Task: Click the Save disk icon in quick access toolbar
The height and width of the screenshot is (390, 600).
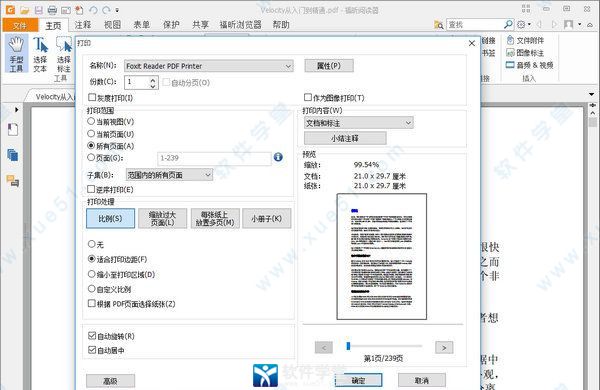Action: pos(39,10)
